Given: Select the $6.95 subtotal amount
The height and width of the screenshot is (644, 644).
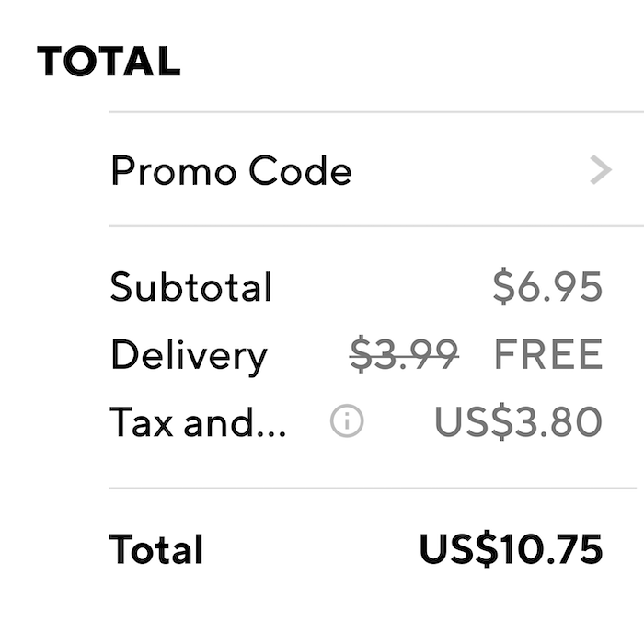Looking at the screenshot, I should pos(547,286).
